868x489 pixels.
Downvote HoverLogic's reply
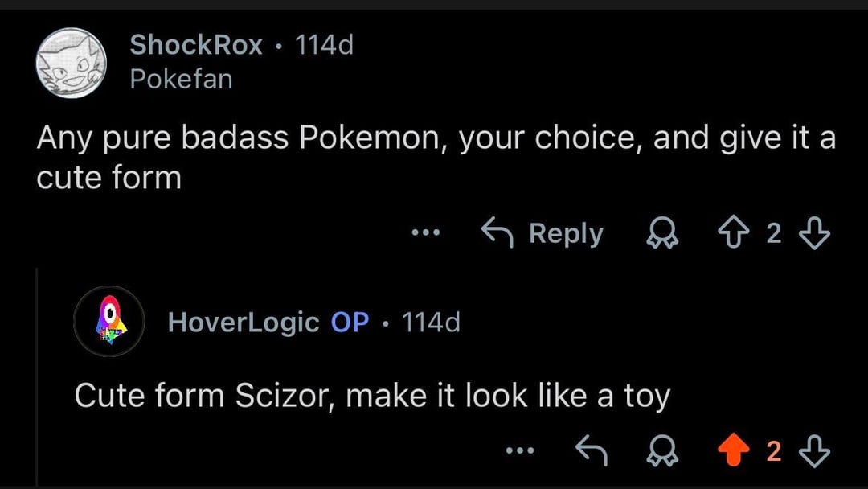815,451
